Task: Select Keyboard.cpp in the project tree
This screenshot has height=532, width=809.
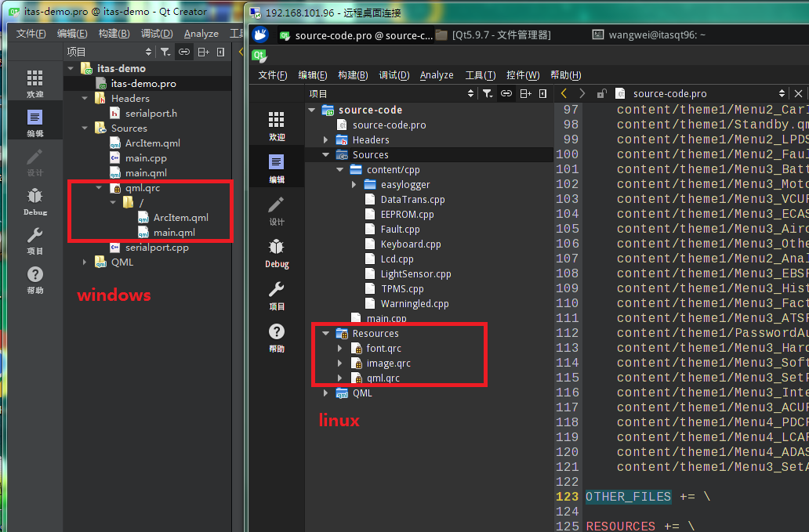Action: pyautogui.click(x=410, y=244)
